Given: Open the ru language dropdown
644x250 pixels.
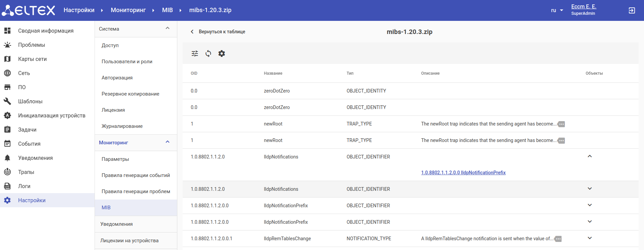Looking at the screenshot, I should click(557, 10).
